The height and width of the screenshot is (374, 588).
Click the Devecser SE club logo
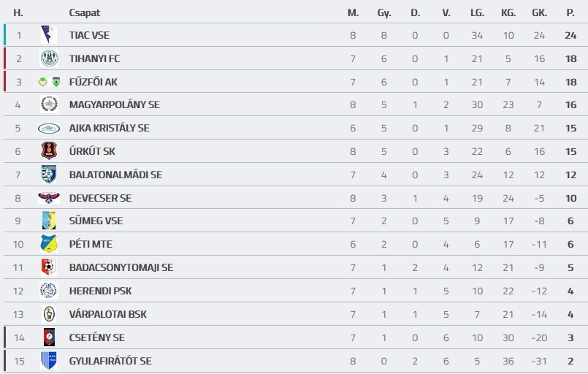(x=48, y=198)
